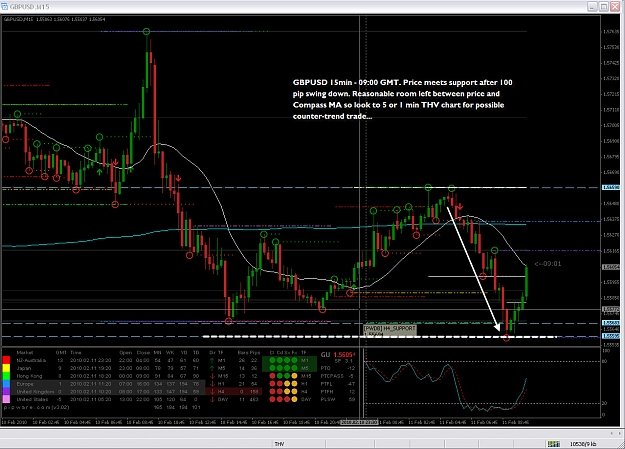Select the Hong Kong green session swatch
Screen dimensions: 625x449
tap(6, 376)
